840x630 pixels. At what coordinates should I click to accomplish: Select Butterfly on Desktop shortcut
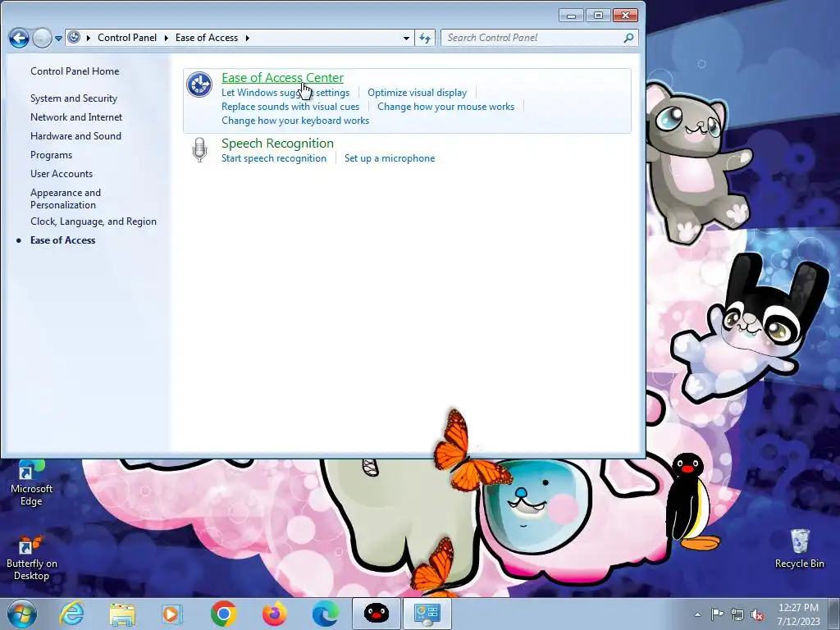(x=31, y=558)
